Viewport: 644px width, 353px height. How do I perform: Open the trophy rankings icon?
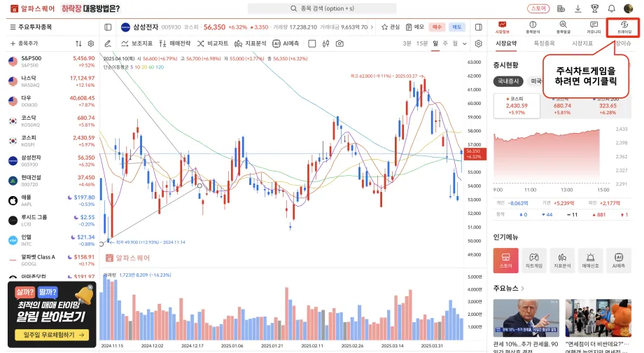594,8
